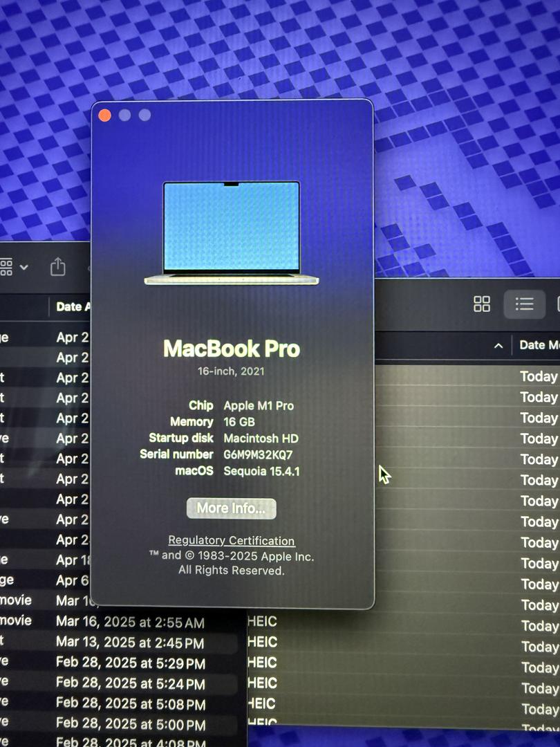560x747 pixels.
Task: Click the Sequoia 15.4.1 macOS version
Action: tap(261, 471)
